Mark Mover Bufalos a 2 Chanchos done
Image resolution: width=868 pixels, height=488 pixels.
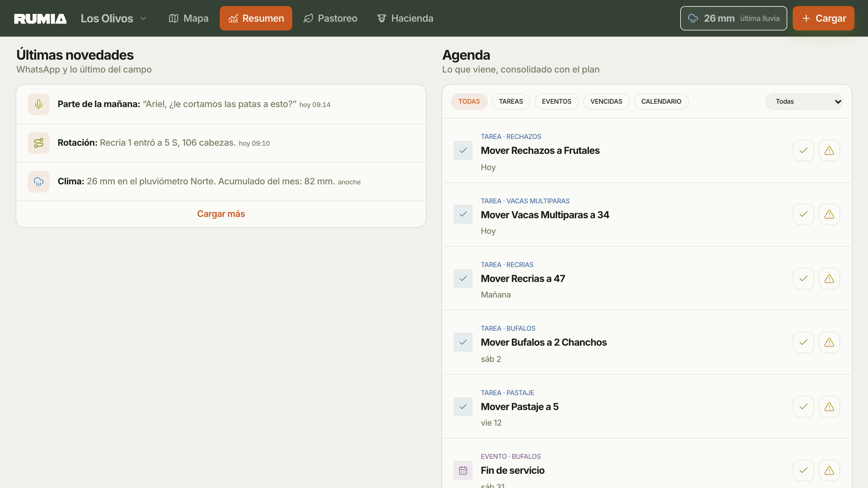pyautogui.click(x=804, y=342)
